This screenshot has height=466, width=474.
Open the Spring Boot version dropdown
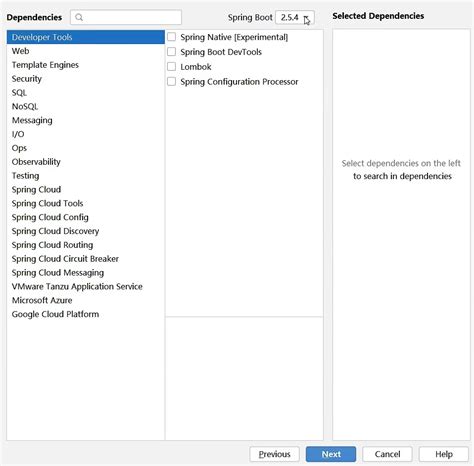click(x=295, y=17)
